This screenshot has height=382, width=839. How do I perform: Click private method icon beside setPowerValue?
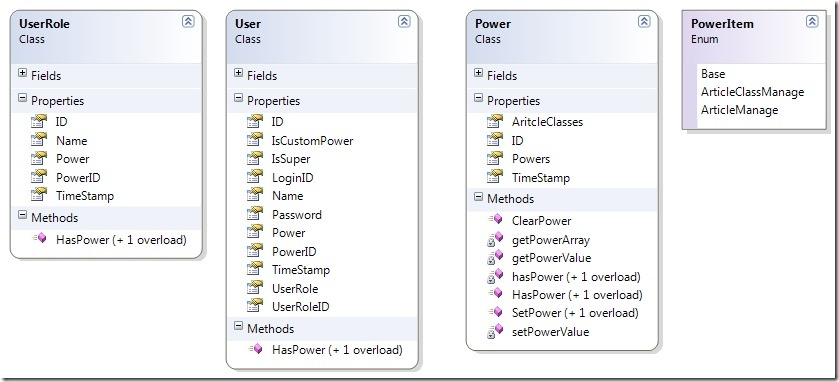495,331
